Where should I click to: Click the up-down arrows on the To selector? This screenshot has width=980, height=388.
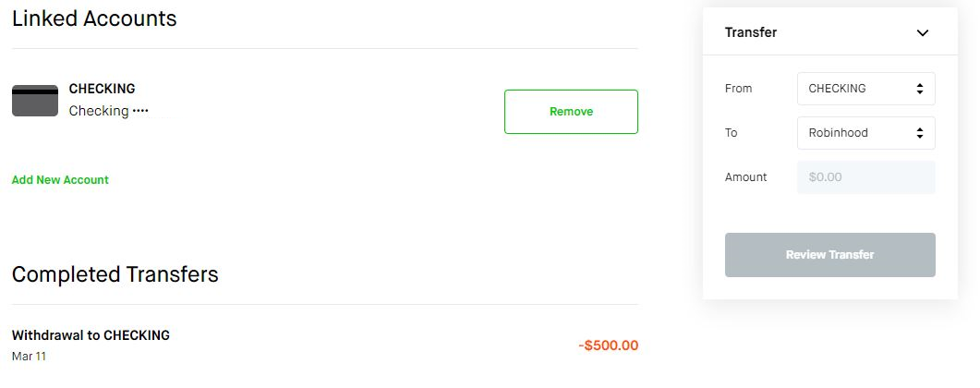[919, 133]
